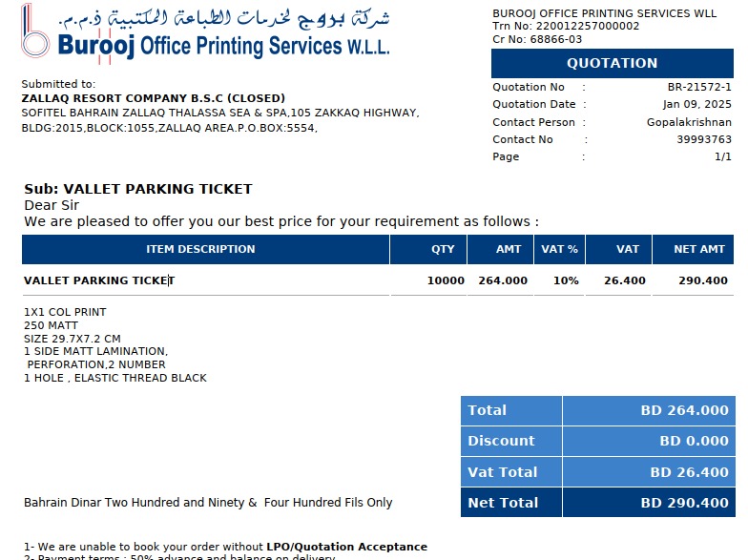Click the VAT % column header
Screen dimensions: 748x560
[x=560, y=249]
